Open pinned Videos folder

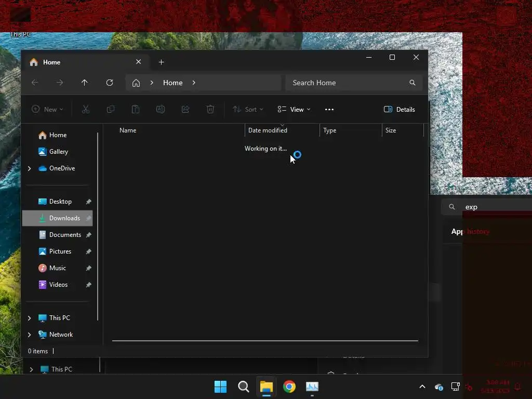tap(58, 285)
